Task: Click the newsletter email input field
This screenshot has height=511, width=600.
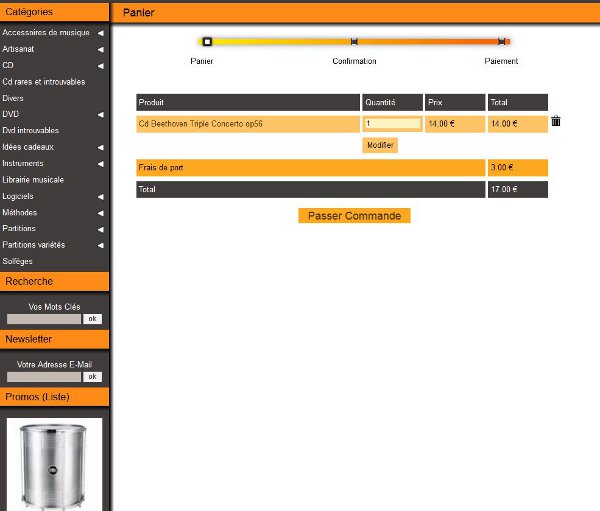Action: [x=44, y=377]
